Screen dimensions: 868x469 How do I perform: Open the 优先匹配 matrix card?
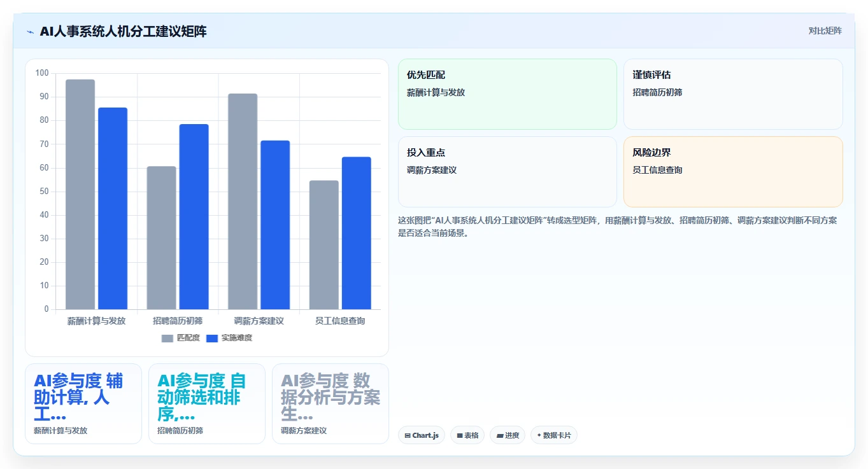(x=508, y=94)
